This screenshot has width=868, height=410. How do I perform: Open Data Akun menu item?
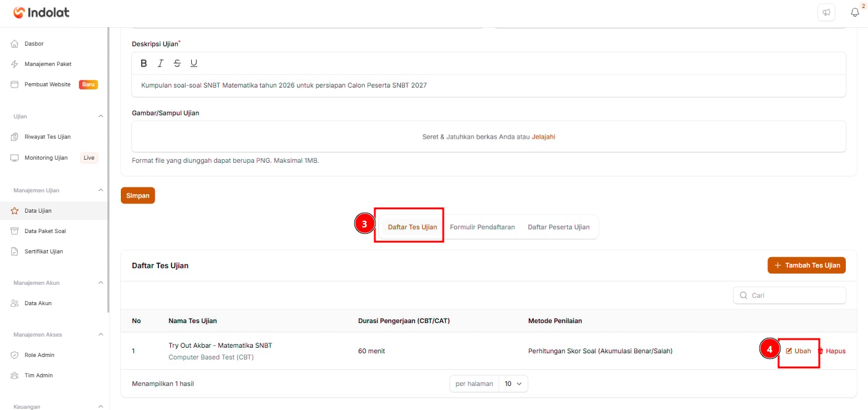click(x=54, y=303)
